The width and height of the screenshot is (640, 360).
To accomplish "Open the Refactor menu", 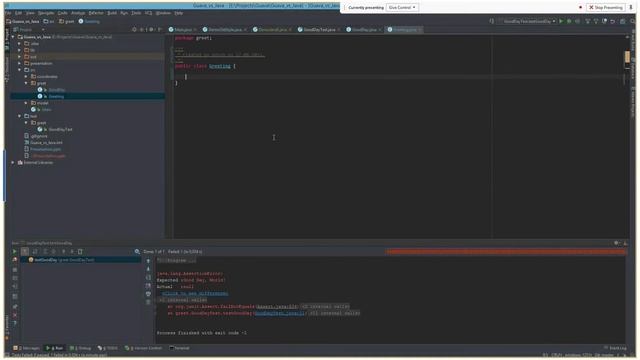I will [x=96, y=13].
